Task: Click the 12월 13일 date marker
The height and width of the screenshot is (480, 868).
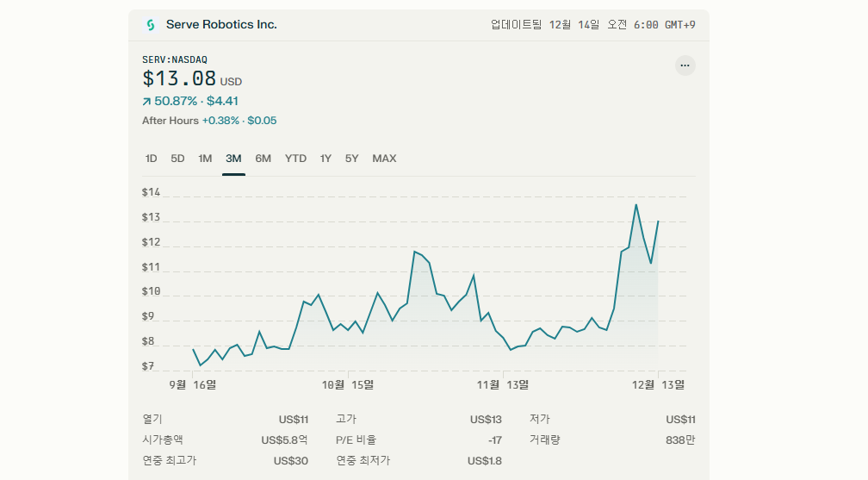Action: [658, 384]
